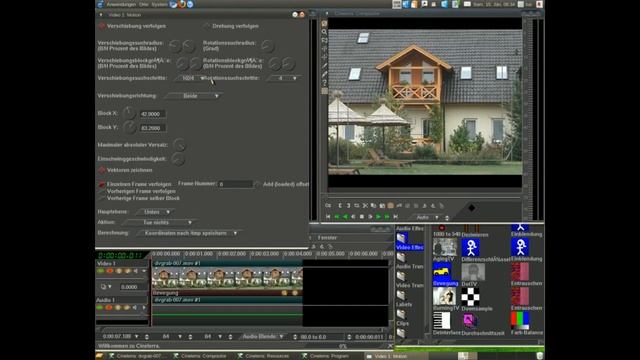The width and height of the screenshot is (640, 360).
Task: Click the Block X rotary knob
Action: tap(129, 113)
